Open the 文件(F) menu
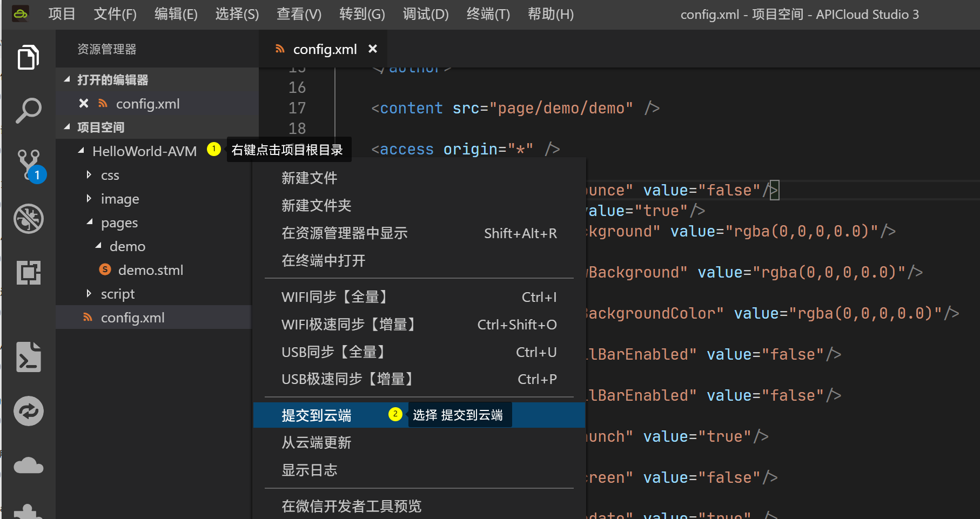This screenshot has height=519, width=980. pyautogui.click(x=115, y=14)
